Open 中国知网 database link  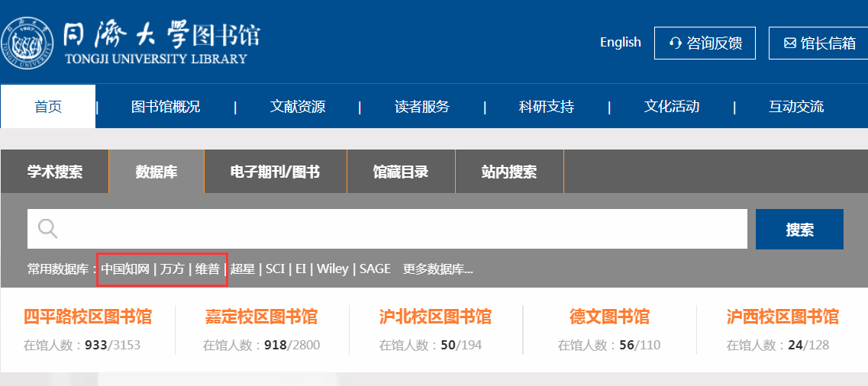coord(125,269)
